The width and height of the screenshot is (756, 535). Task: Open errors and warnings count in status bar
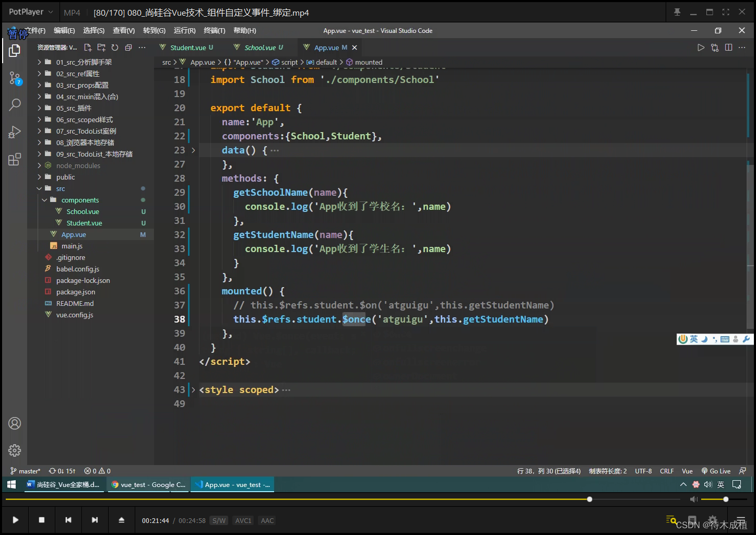(98, 471)
